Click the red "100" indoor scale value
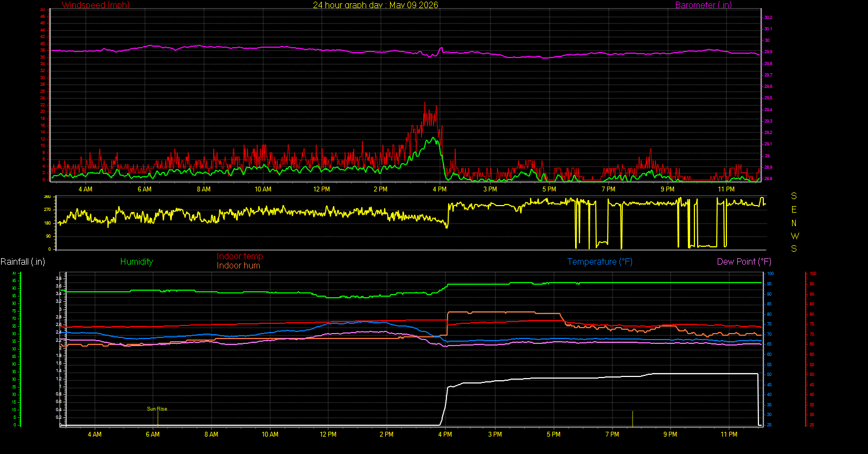The image size is (868, 454). click(x=813, y=274)
